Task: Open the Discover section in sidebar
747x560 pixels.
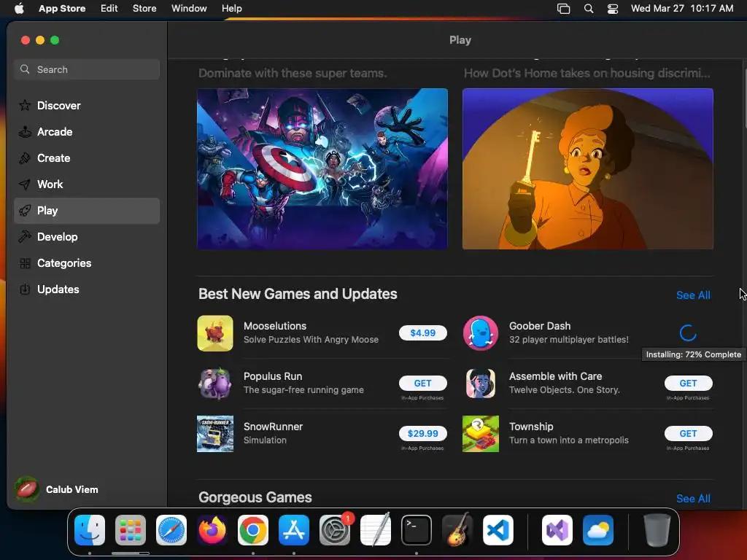Action: coord(87,105)
